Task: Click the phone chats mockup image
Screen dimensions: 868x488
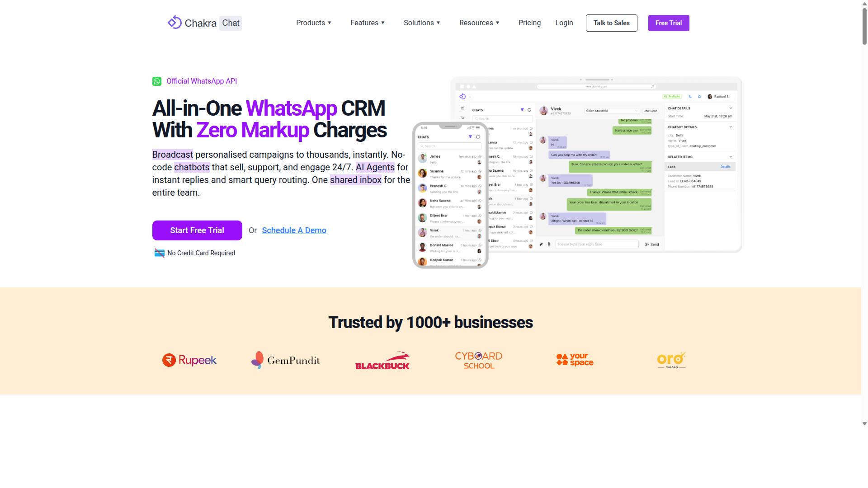Action: click(x=450, y=195)
